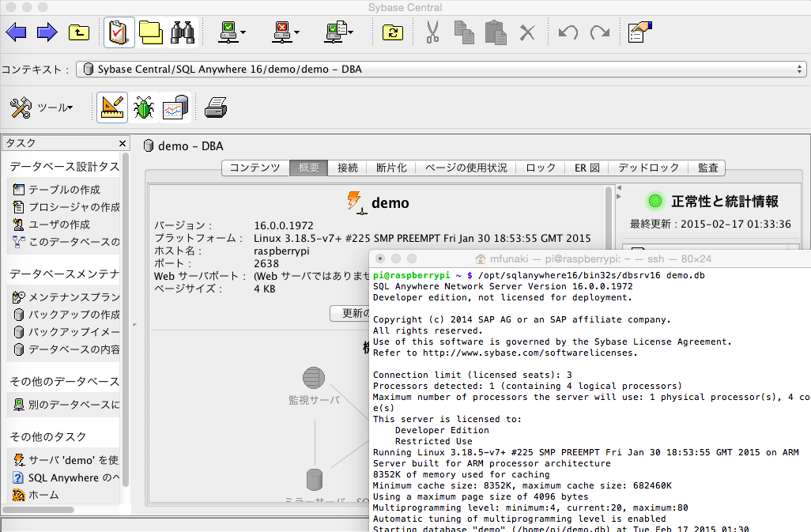This screenshot has width=811, height=532.
Task: Open SQL Anywhere のヘ help link
Action: click(66, 477)
